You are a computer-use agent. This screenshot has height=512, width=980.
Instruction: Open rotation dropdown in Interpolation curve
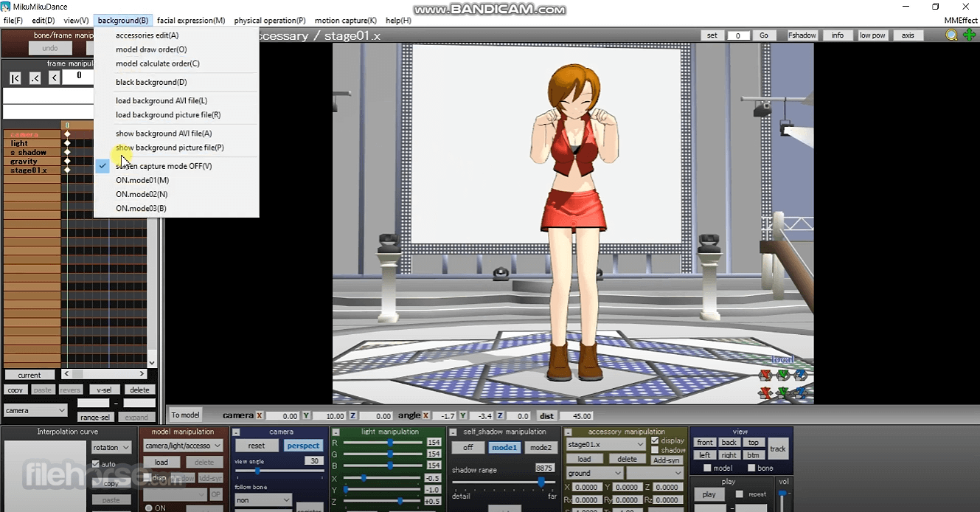pos(111,447)
